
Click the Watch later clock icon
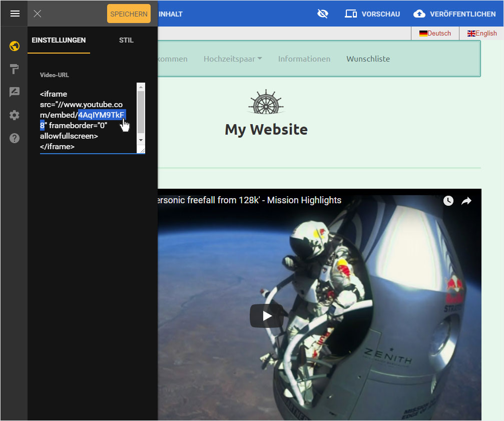point(448,201)
